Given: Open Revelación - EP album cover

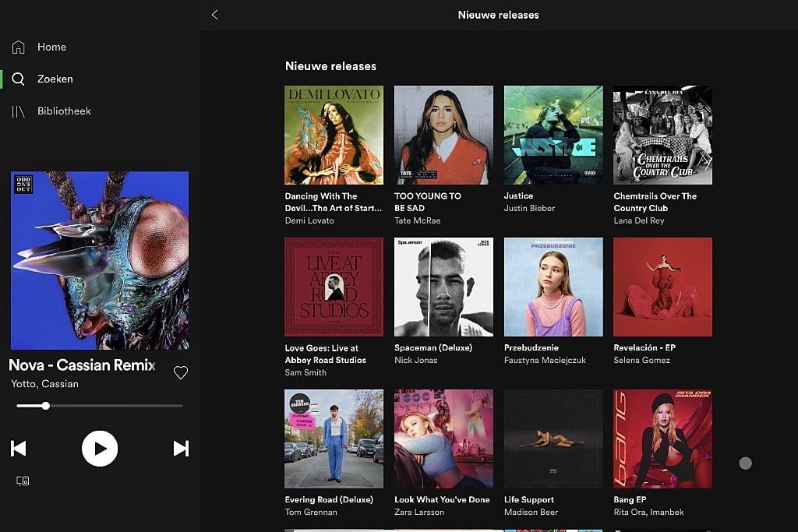Looking at the screenshot, I should coord(662,287).
